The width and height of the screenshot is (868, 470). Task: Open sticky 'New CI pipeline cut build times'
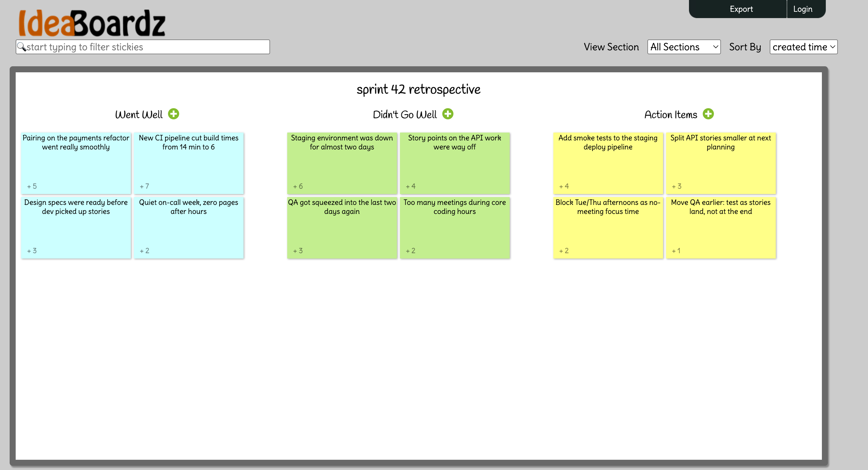[x=189, y=163]
